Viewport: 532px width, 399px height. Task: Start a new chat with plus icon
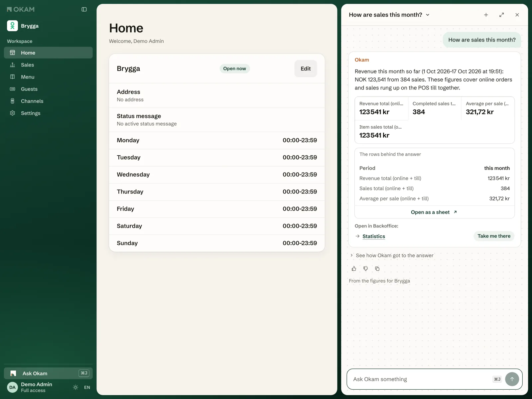pos(486,15)
